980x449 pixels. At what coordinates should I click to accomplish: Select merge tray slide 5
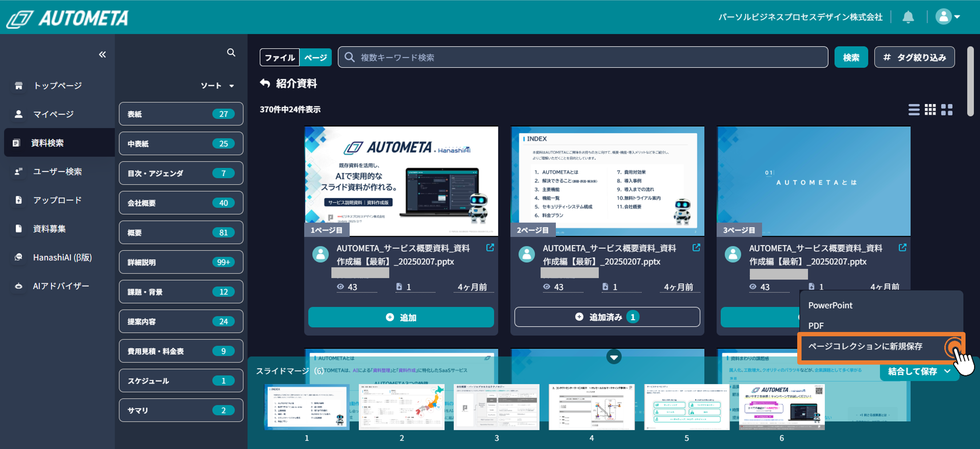pos(687,407)
